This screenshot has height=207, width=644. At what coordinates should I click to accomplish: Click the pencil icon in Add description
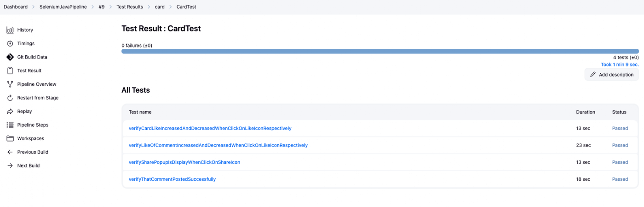tap(593, 75)
